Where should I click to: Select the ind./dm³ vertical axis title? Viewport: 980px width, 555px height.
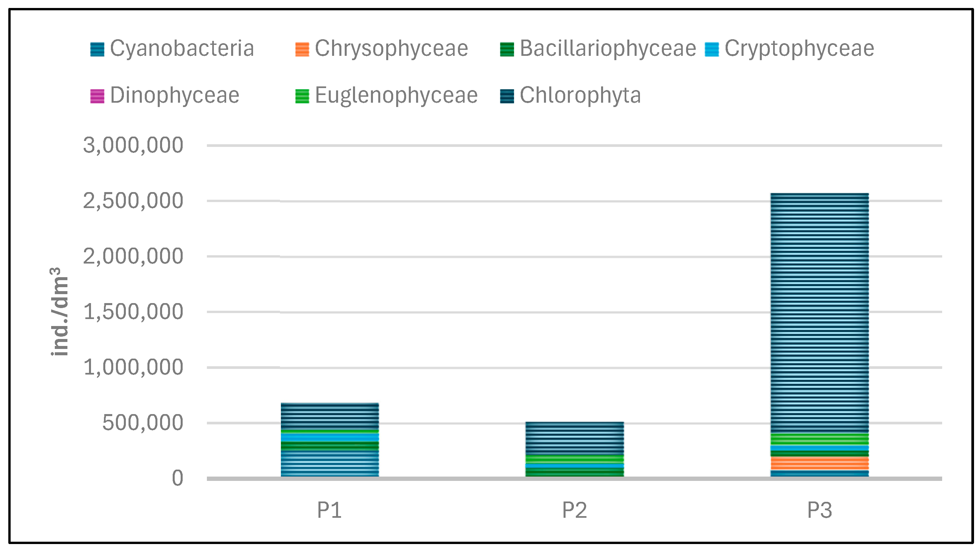point(59,311)
